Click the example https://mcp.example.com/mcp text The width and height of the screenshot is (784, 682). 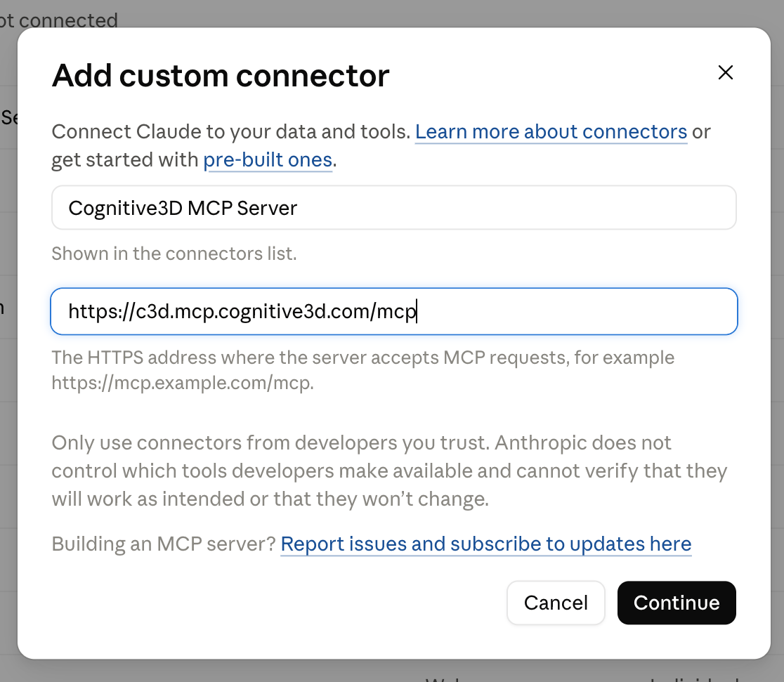click(x=183, y=383)
